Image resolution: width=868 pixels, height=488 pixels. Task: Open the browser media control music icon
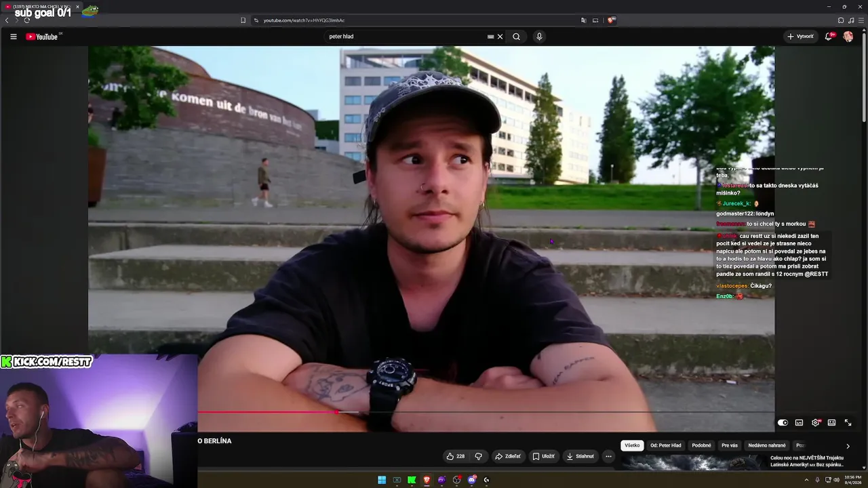pos(851,20)
